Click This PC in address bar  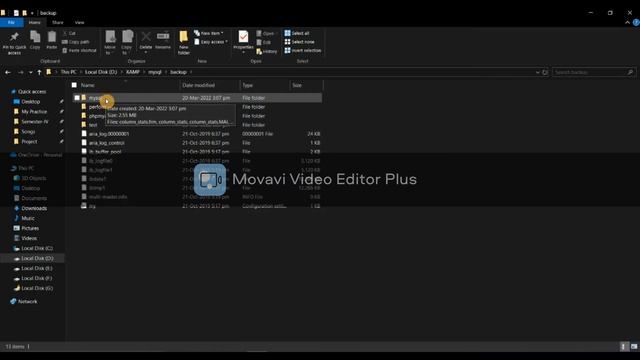pyautogui.click(x=69, y=72)
